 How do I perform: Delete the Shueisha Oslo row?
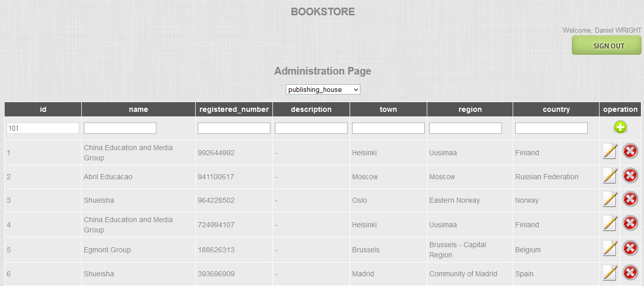coord(630,199)
